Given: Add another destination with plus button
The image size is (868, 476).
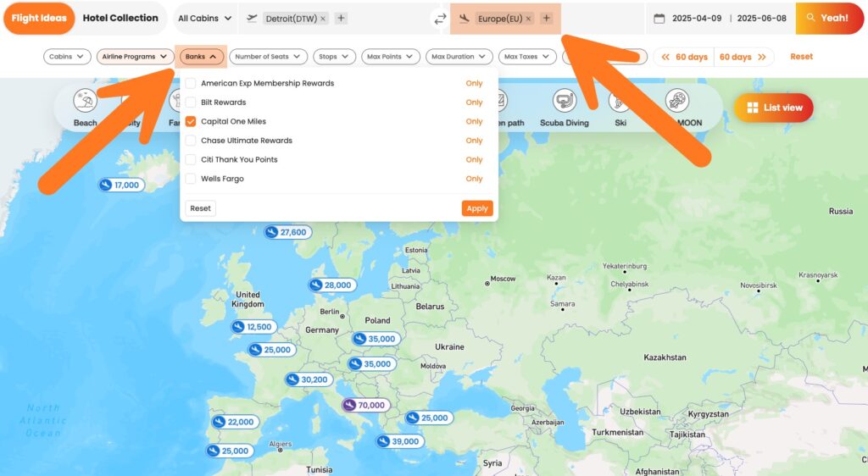Looking at the screenshot, I should pyautogui.click(x=547, y=19).
